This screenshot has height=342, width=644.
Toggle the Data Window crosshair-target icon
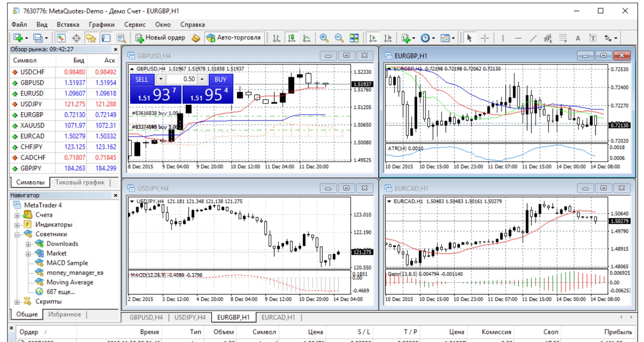pos(76,38)
